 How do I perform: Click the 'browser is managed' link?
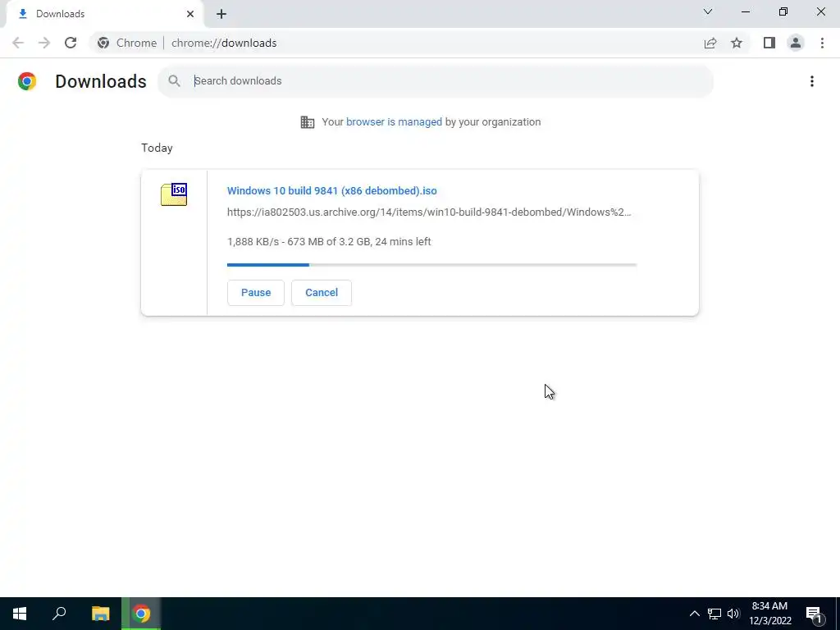click(x=395, y=122)
